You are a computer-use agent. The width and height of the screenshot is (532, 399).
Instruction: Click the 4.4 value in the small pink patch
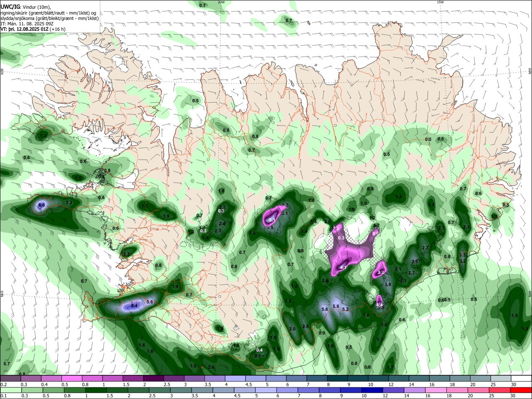[x=379, y=305]
